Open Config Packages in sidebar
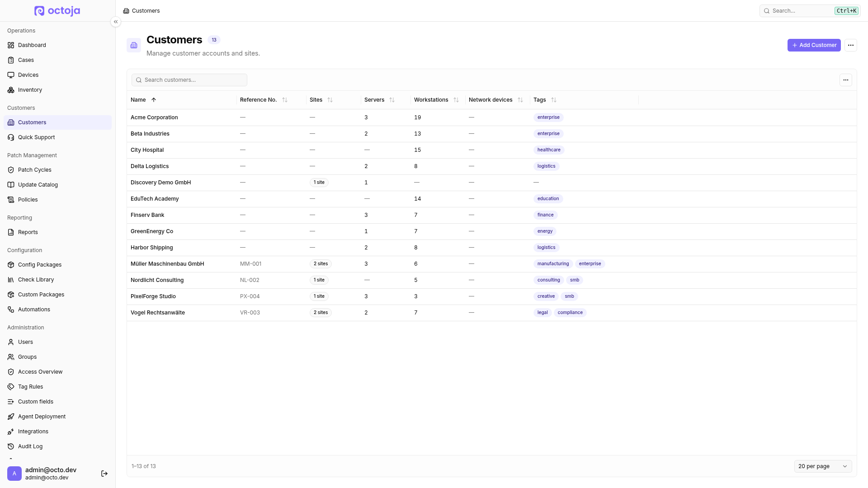This screenshot has width=868, height=488. (x=57, y=265)
